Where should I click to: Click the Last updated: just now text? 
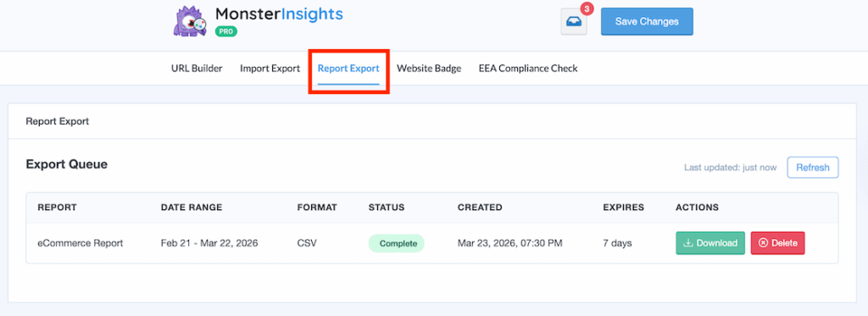(x=730, y=167)
